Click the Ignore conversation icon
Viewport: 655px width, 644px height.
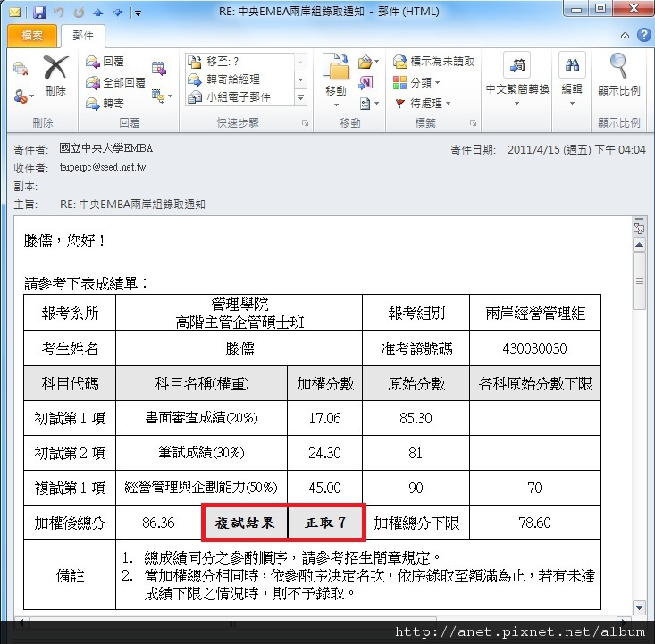pyautogui.click(x=21, y=69)
